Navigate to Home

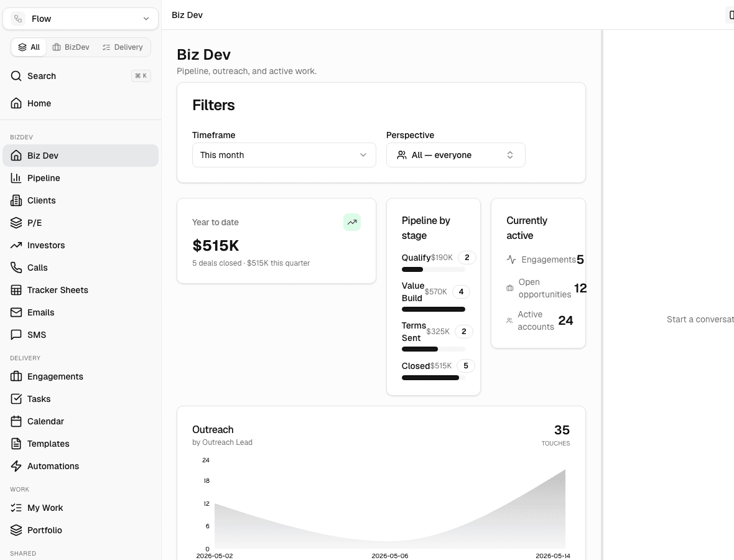[80, 103]
